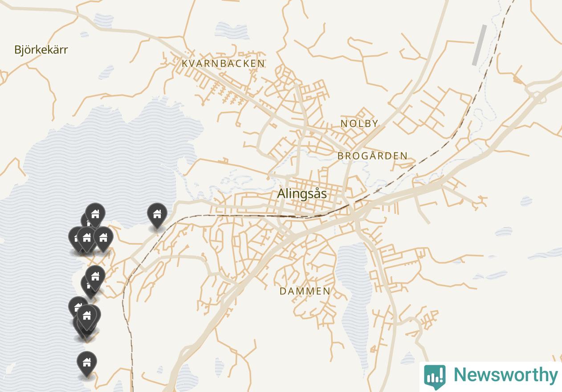Viewport: 562px width, 392px height.
Task: Select the isolated house marker nearest Alingsås
Action: click(x=157, y=215)
